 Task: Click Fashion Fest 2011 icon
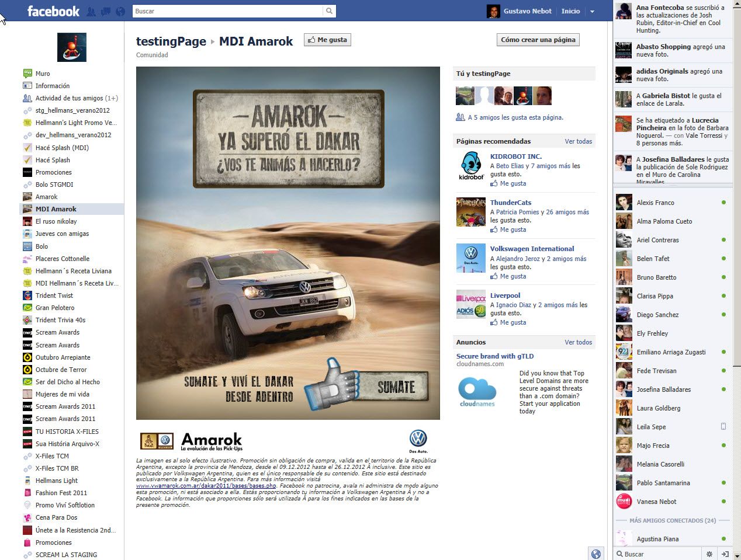click(27, 493)
